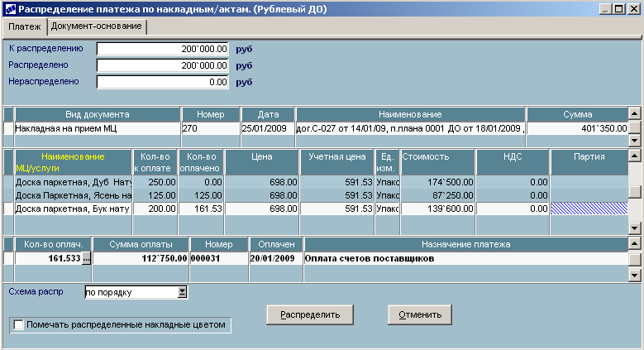Image resolution: width=644 pixels, height=350 pixels.
Task: Click the paid date cell 20/01/2009
Action: coord(276,258)
